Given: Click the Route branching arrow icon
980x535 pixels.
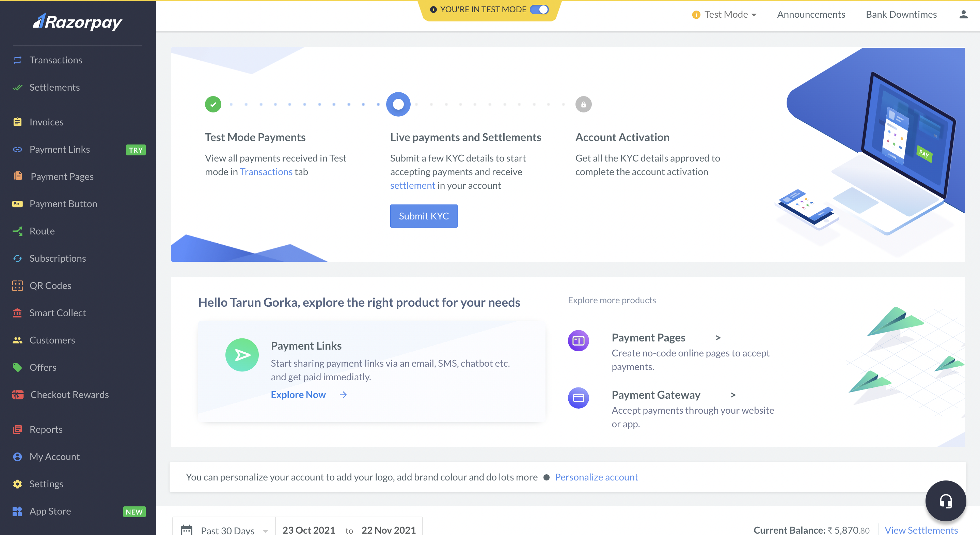Looking at the screenshot, I should coord(17,231).
